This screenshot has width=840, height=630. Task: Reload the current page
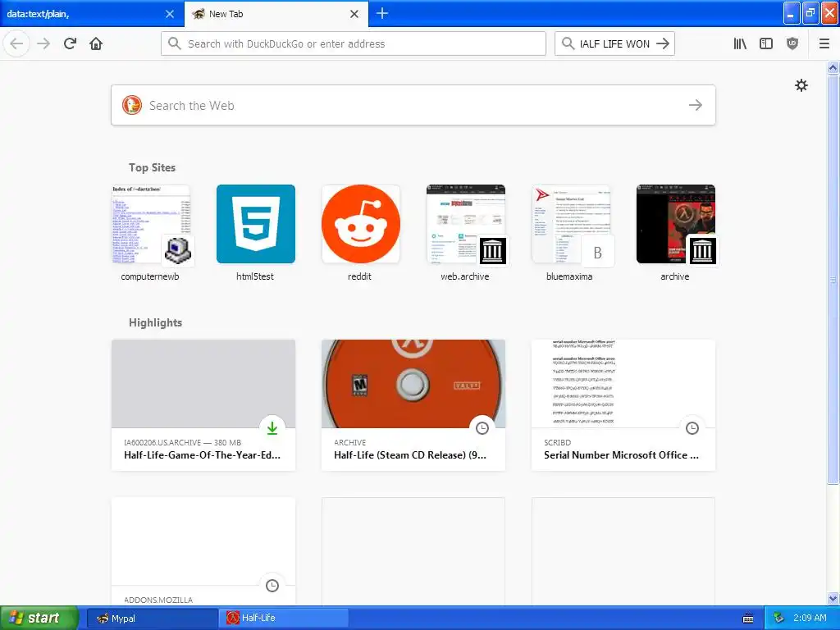70,43
